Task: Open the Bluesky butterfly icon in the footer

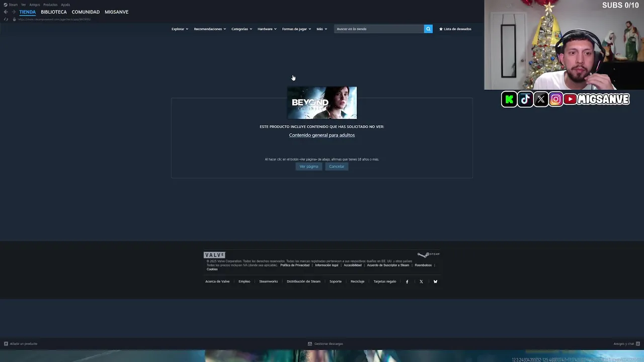Action: pyautogui.click(x=435, y=282)
